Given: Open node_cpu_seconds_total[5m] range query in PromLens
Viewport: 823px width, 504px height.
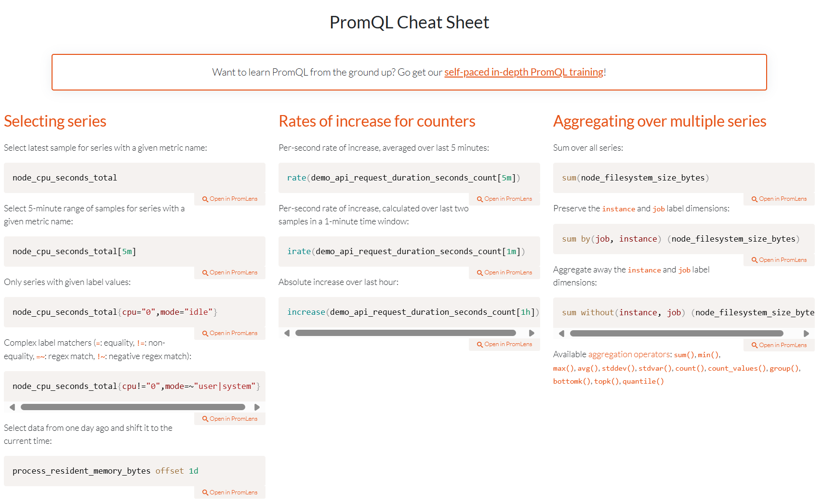Looking at the screenshot, I should point(230,272).
